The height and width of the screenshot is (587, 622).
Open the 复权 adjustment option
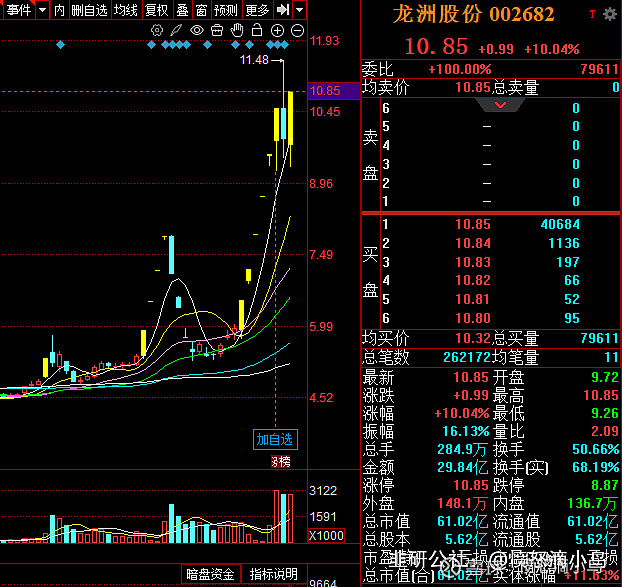(x=157, y=10)
